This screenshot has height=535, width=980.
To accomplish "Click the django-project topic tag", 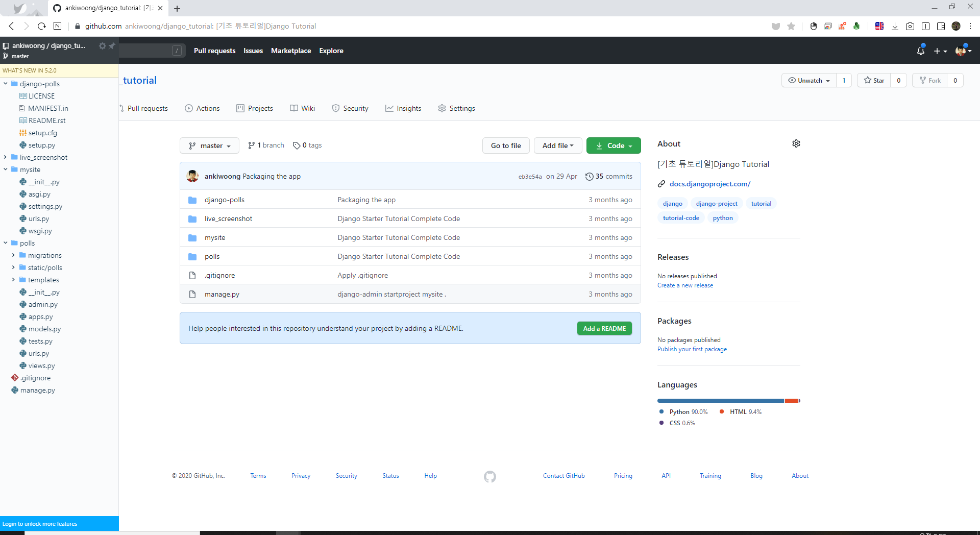I will (717, 204).
